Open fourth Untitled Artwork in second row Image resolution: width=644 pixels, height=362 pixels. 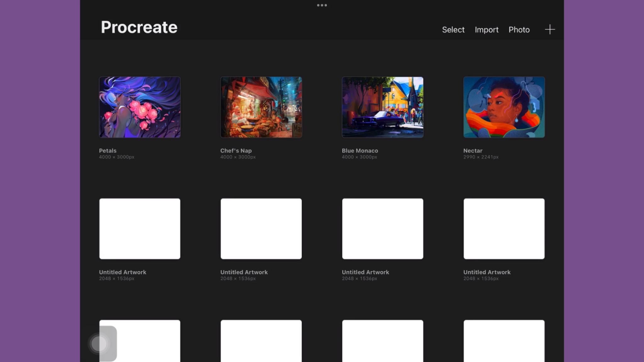coord(504,228)
